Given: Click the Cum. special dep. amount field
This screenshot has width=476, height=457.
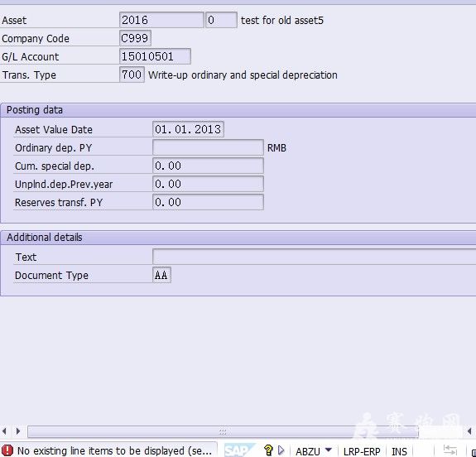Looking at the screenshot, I should pos(208,166).
